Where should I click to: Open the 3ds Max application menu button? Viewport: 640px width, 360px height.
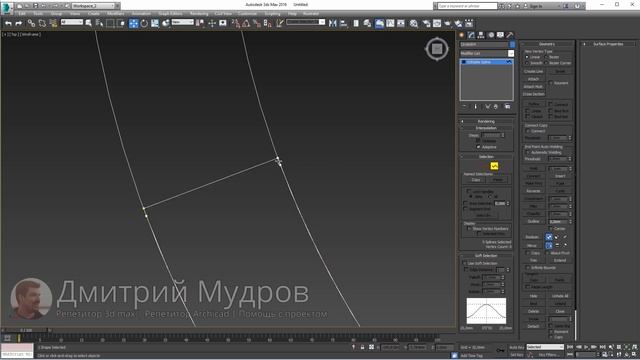point(7,7)
